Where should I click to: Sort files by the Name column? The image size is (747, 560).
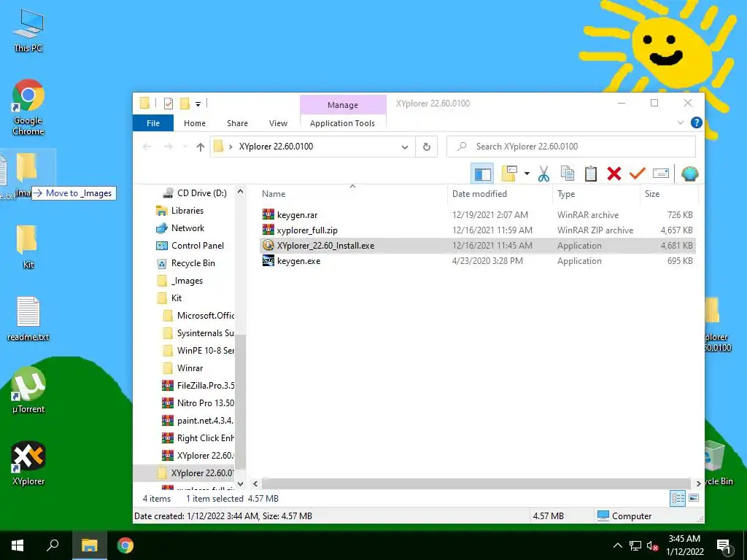pyautogui.click(x=274, y=194)
